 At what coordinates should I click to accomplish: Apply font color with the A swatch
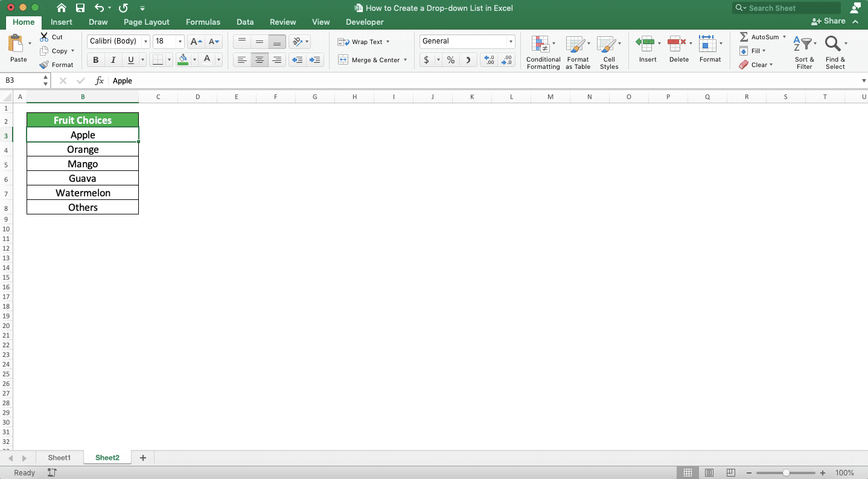207,60
